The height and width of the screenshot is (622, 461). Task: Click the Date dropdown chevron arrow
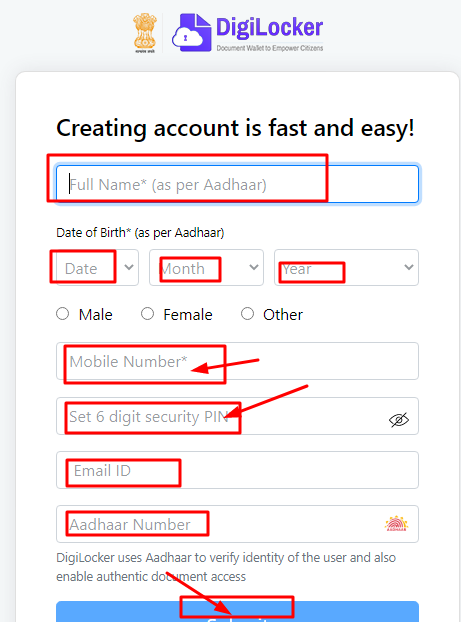coord(129,267)
